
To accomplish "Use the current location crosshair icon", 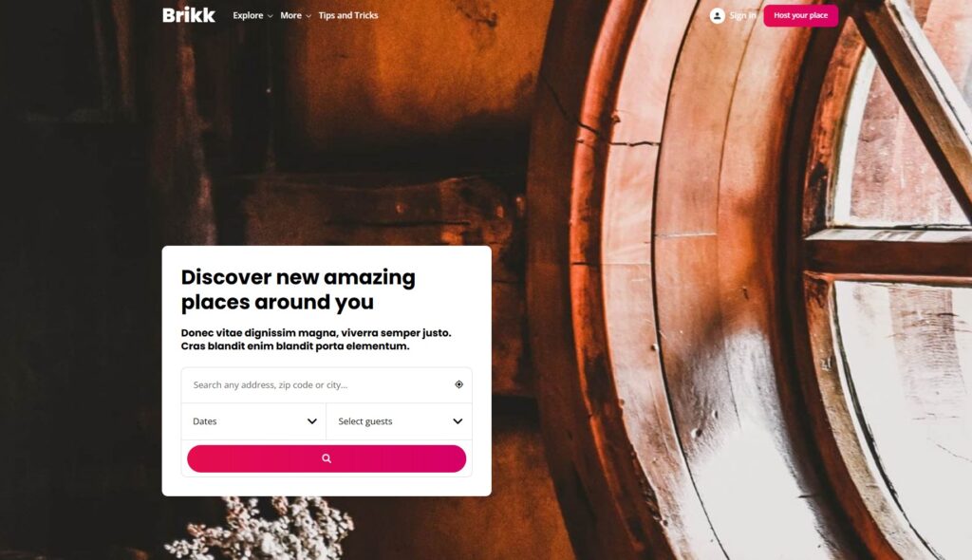I will [x=458, y=384].
